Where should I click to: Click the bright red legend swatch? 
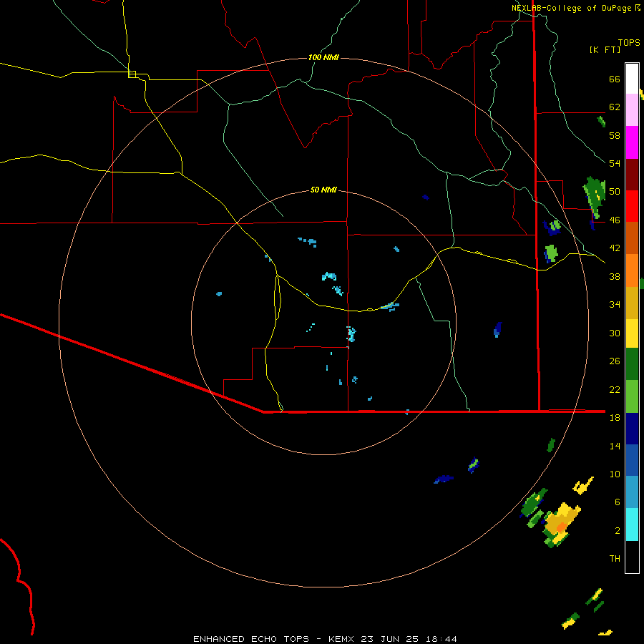632,206
